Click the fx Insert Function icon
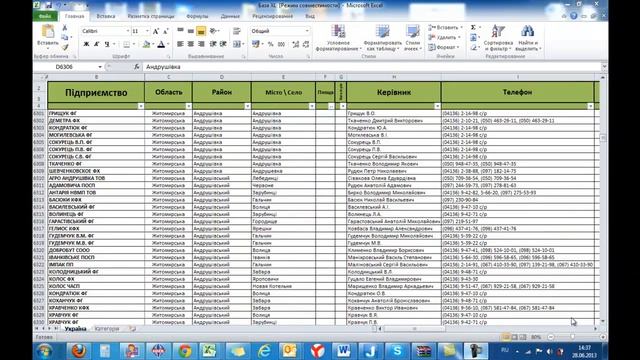 click(136, 67)
